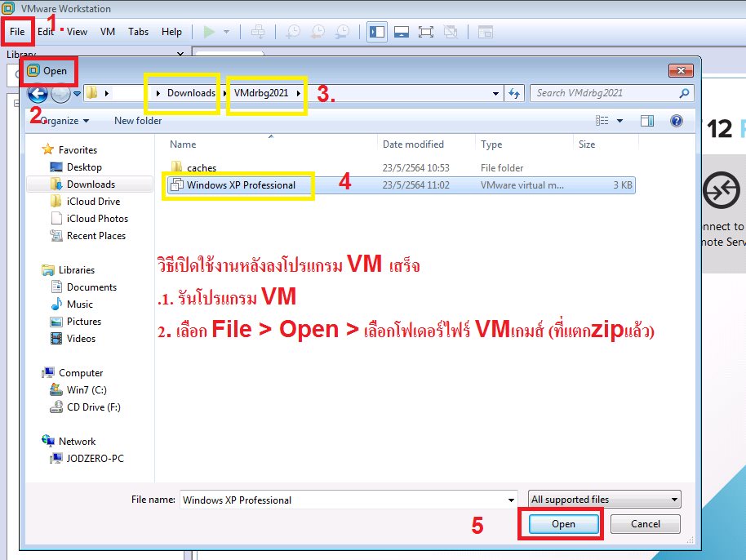Toggle the Show Library panel icon
This screenshot has height=560, width=746.
(x=377, y=32)
